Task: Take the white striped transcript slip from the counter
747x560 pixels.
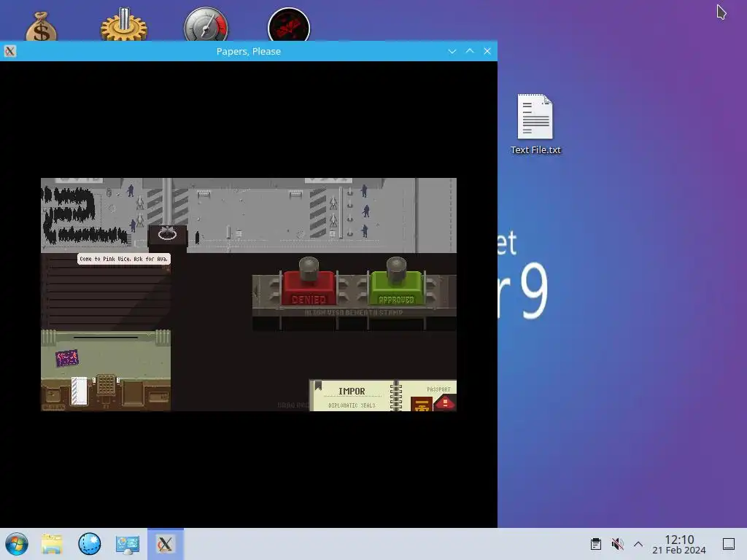Action: pyautogui.click(x=80, y=391)
